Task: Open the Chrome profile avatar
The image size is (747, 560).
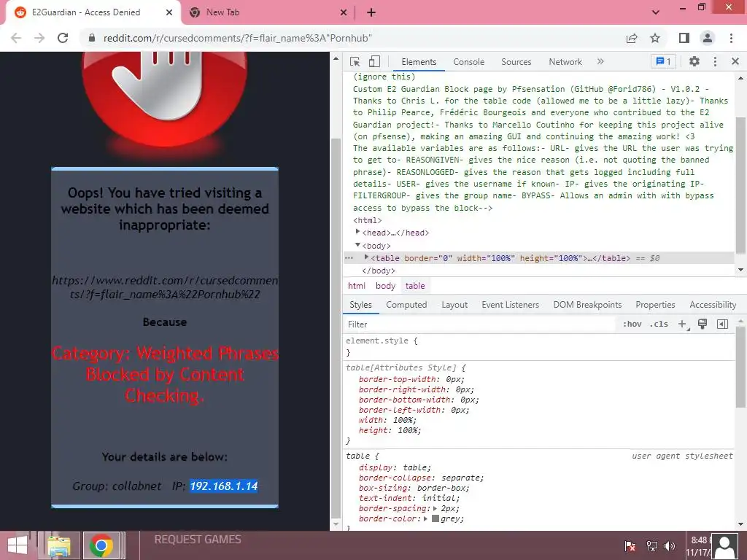Action: point(708,38)
